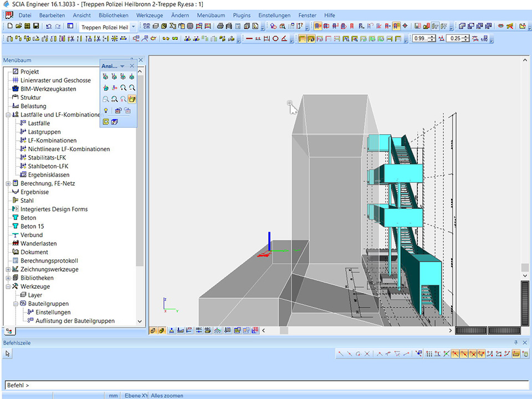
Task: Expand the Berechnung, FE-Netz tree node
Action: pos(8,183)
